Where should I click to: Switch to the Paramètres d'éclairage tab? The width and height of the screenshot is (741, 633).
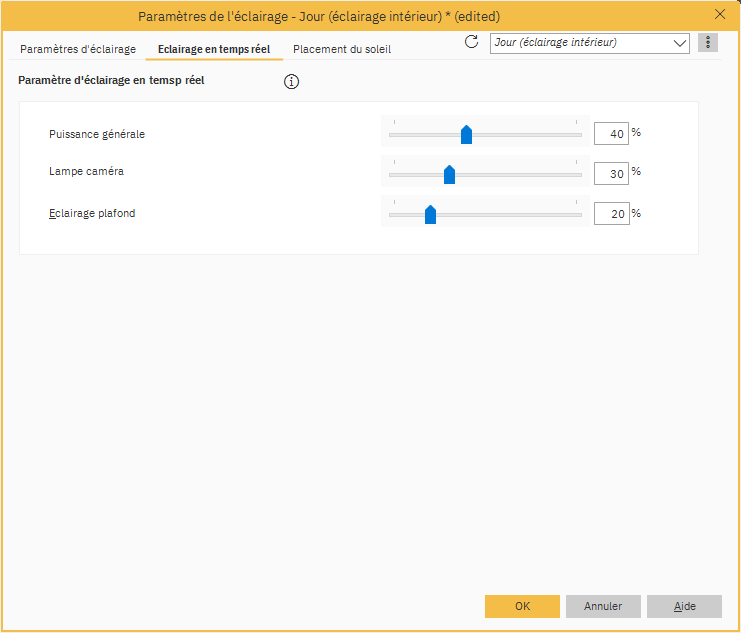tap(78, 49)
